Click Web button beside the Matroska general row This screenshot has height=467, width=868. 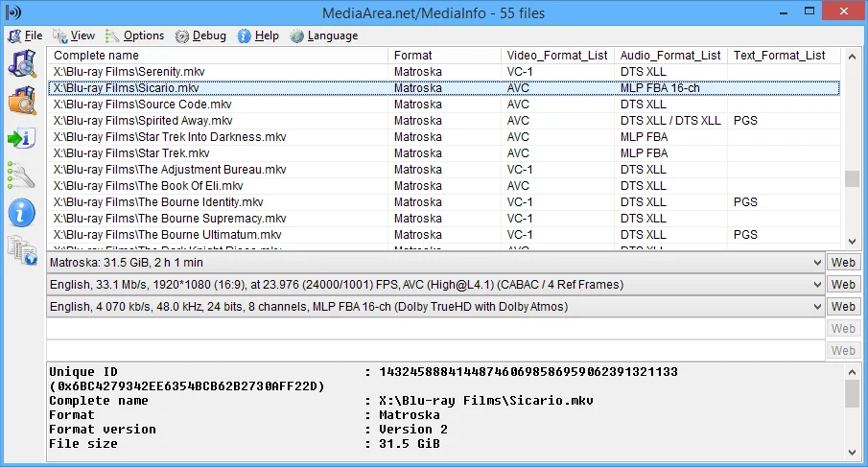[x=843, y=263]
